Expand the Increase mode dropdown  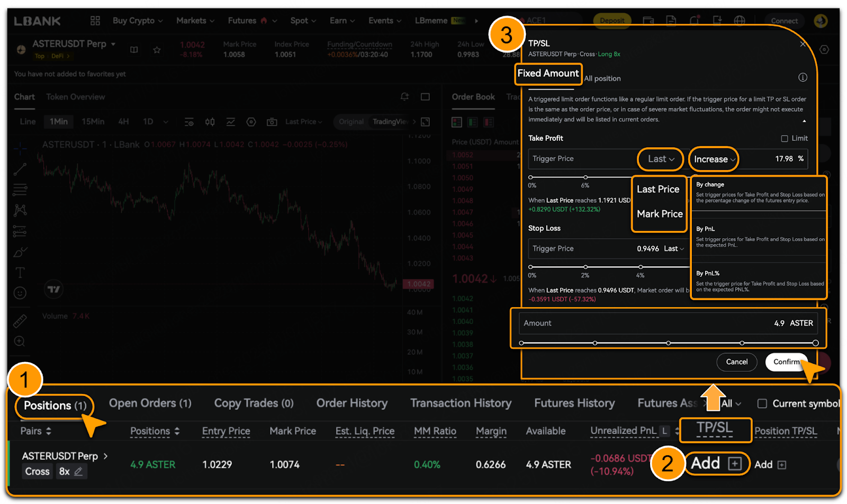(x=714, y=159)
